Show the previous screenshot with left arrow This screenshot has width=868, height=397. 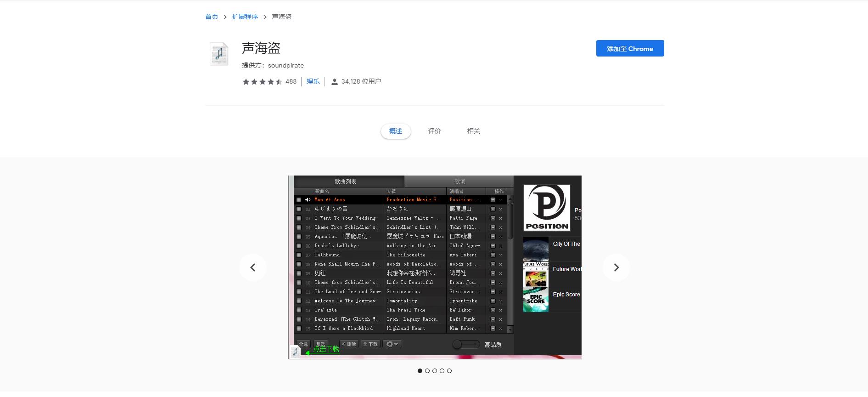click(x=253, y=267)
